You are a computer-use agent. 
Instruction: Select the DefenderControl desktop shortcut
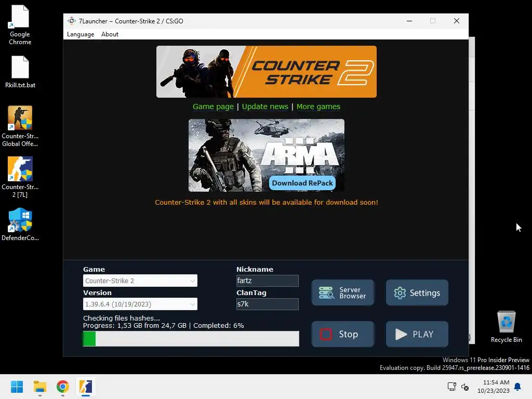coord(20,224)
